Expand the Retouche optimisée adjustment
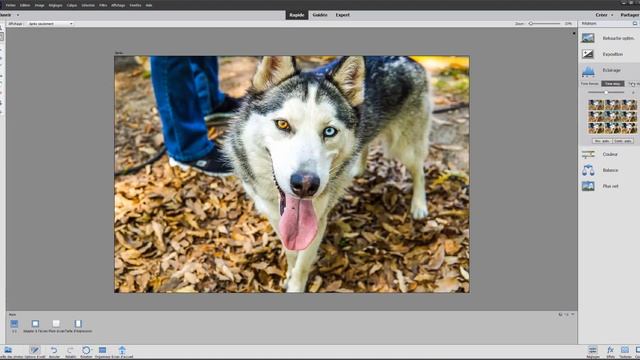The width and height of the screenshot is (640, 360). point(618,38)
